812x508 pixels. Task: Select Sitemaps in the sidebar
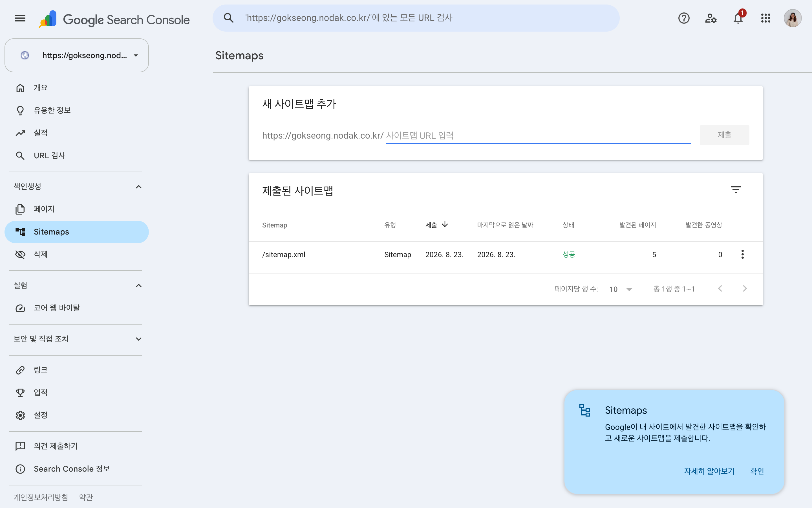76,232
